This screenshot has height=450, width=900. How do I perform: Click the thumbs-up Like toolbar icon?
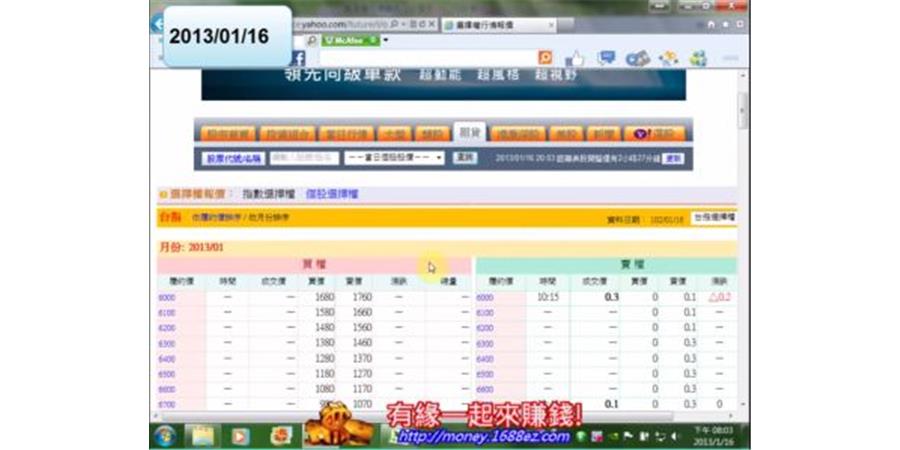pyautogui.click(x=575, y=58)
